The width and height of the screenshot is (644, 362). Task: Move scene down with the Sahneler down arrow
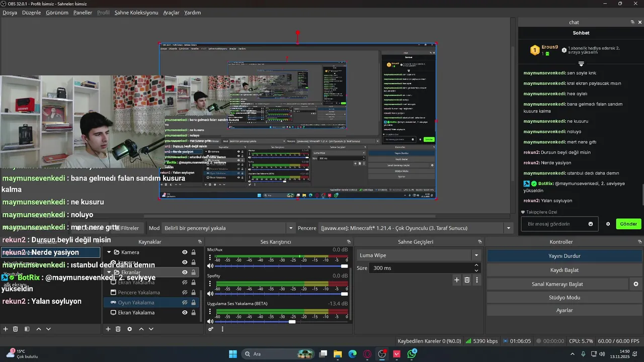(48, 329)
